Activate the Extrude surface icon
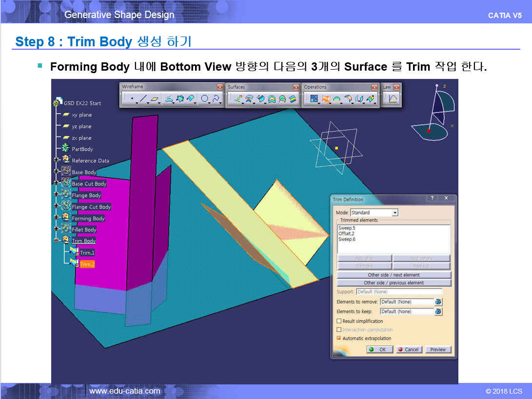 tap(238, 99)
